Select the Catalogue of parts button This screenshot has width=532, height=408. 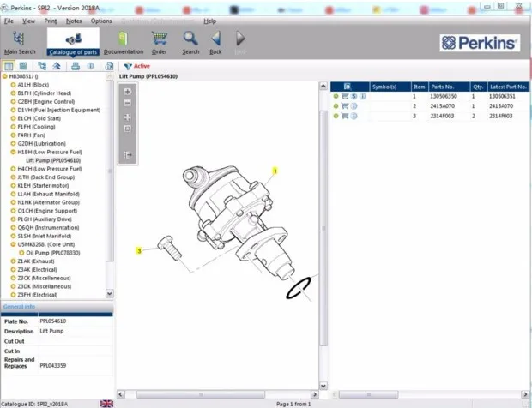73,42
